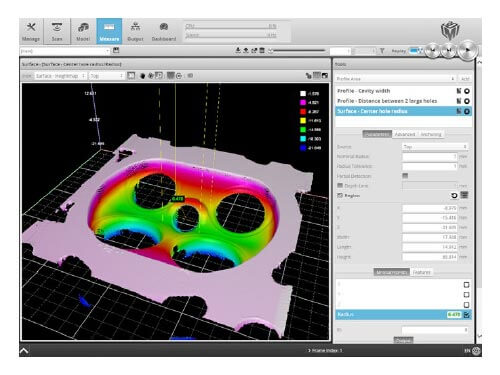Open the Source dropdown set to Top

(x=435, y=147)
